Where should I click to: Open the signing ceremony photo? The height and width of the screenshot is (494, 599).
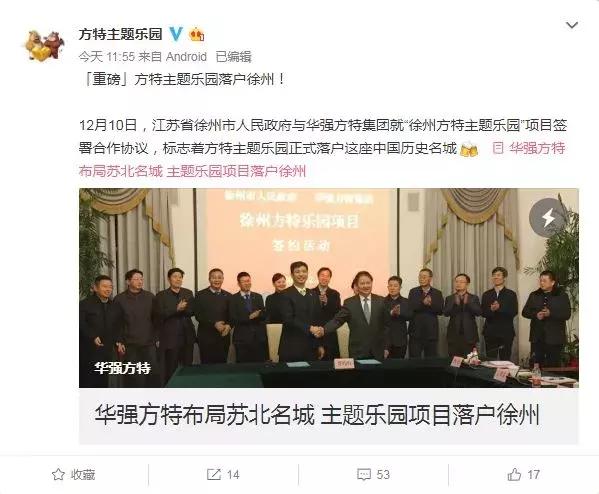(329, 288)
